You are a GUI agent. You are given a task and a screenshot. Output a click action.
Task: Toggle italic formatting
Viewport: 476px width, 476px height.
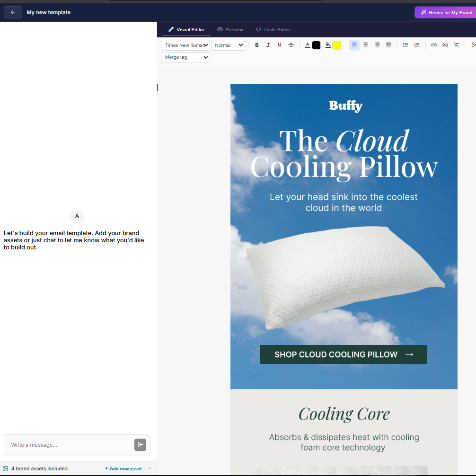pyautogui.click(x=268, y=45)
